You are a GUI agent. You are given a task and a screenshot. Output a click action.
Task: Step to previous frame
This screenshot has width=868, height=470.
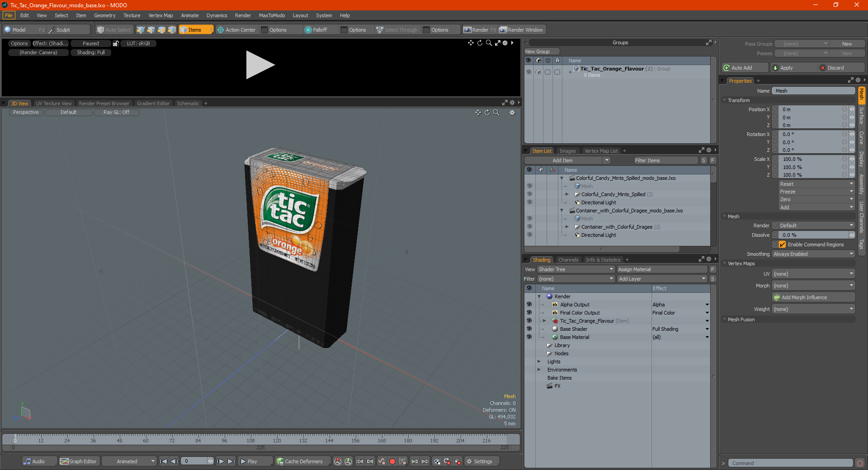coord(174,461)
